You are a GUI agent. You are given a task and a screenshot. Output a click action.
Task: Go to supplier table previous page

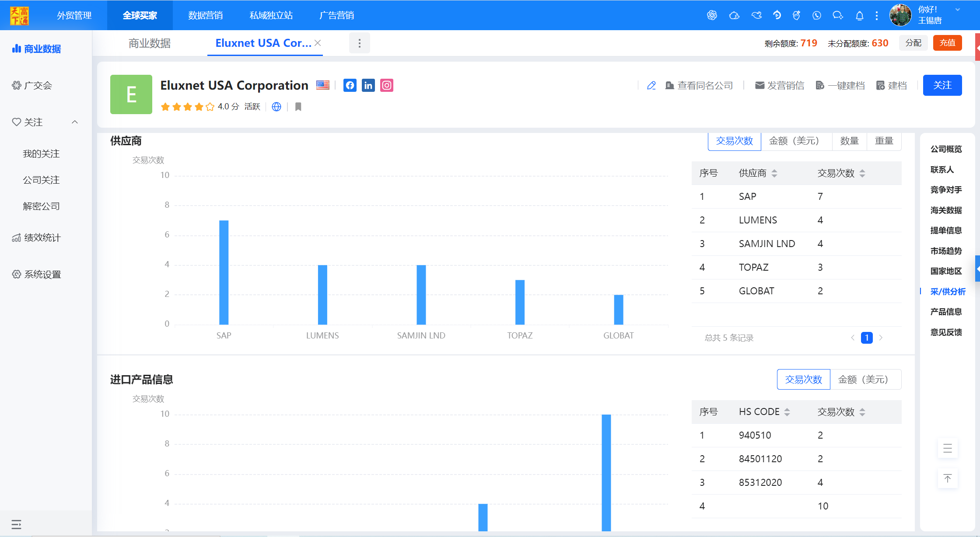point(853,338)
